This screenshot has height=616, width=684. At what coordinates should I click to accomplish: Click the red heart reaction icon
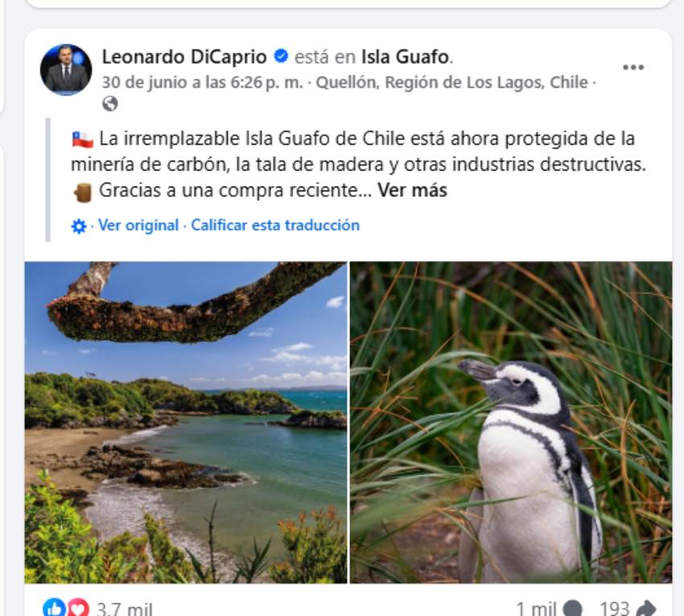(x=77, y=608)
